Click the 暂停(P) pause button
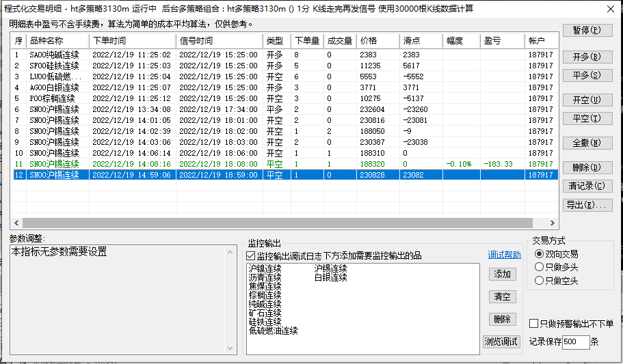 [587, 31]
